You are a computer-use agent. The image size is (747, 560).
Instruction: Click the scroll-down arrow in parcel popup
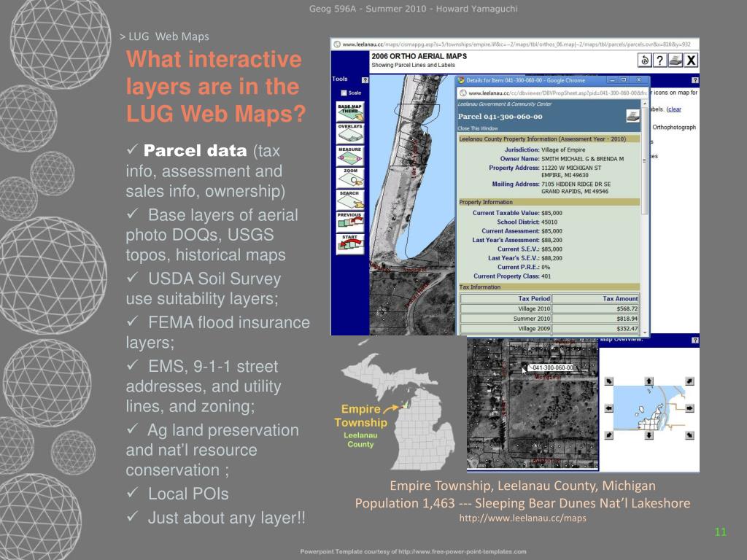pyautogui.click(x=645, y=332)
